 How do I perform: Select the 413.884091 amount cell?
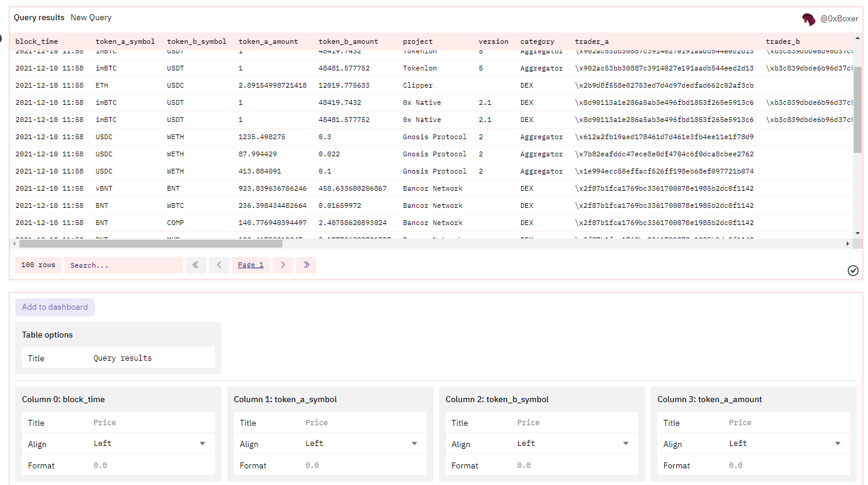260,171
